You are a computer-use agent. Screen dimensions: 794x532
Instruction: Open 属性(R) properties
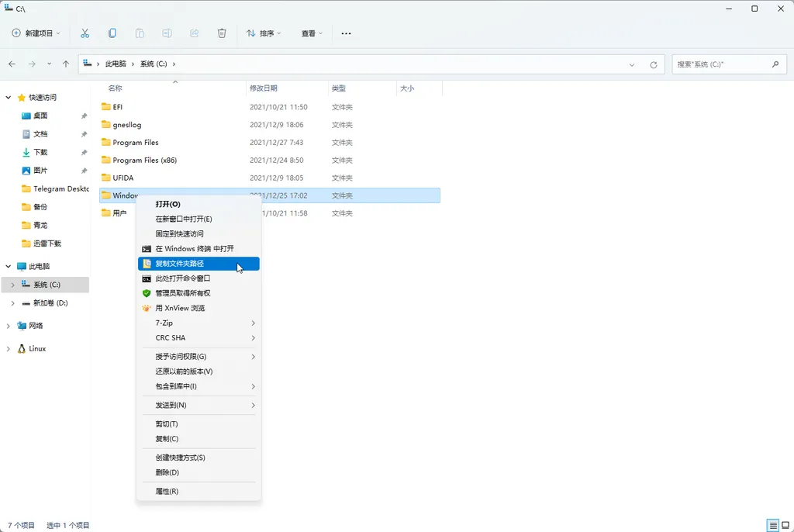[198, 492]
